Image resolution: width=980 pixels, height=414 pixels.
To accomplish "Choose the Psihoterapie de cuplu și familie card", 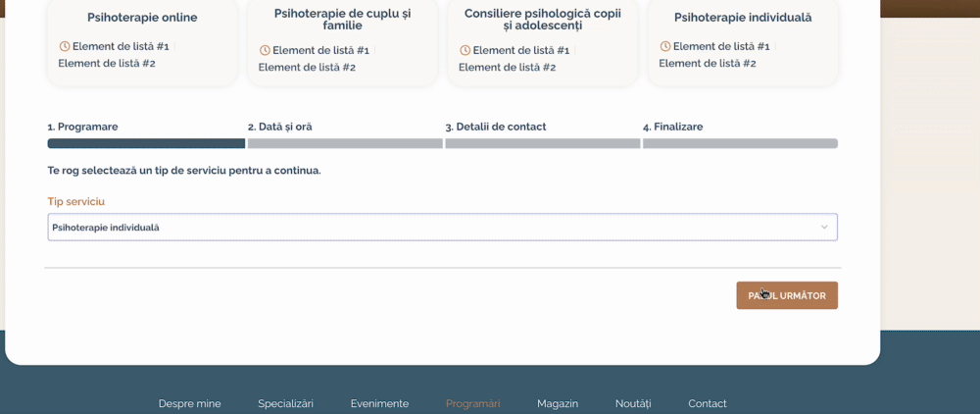I will 342,20.
